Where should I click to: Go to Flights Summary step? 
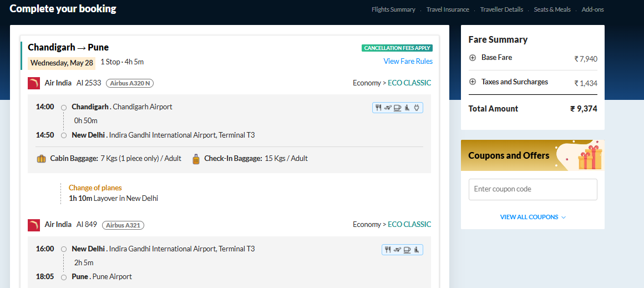393,9
